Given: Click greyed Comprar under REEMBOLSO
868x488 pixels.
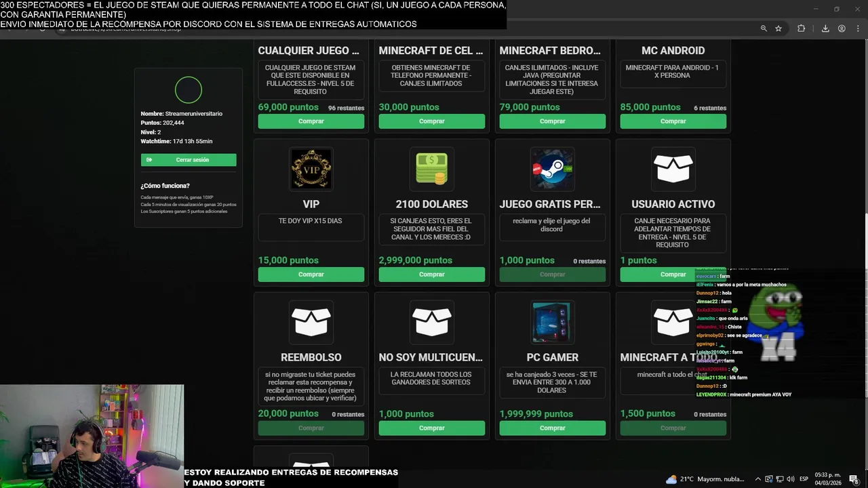Looking at the screenshot, I should (x=311, y=428).
